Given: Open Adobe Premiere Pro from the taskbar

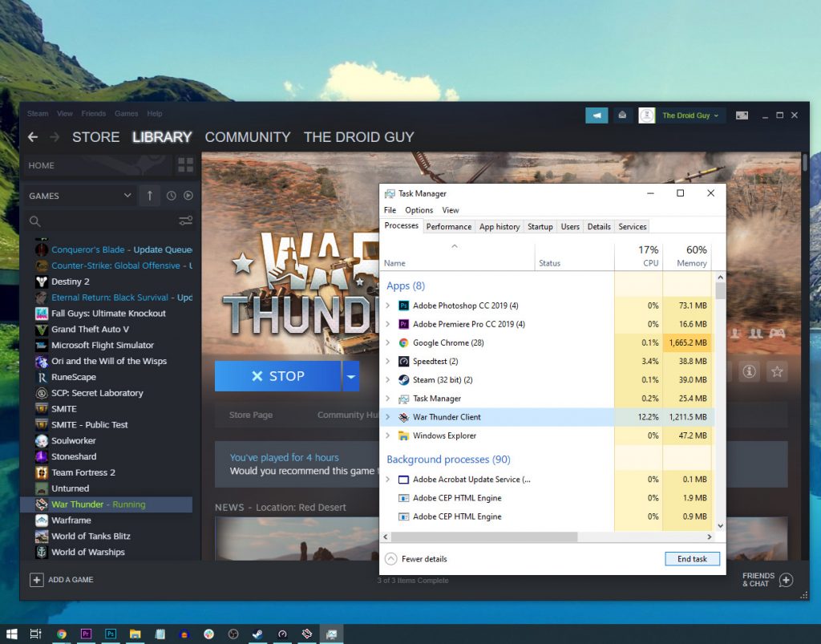Looking at the screenshot, I should 86,634.
